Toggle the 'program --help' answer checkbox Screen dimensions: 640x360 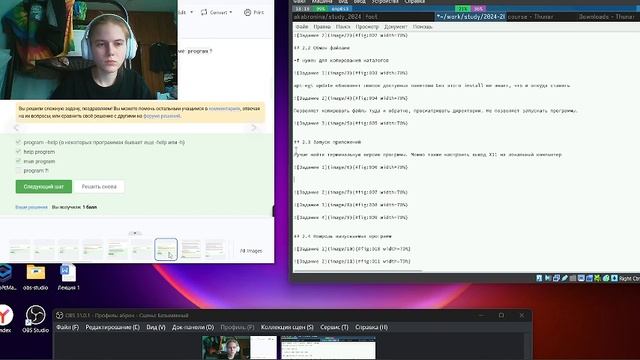click(18, 142)
